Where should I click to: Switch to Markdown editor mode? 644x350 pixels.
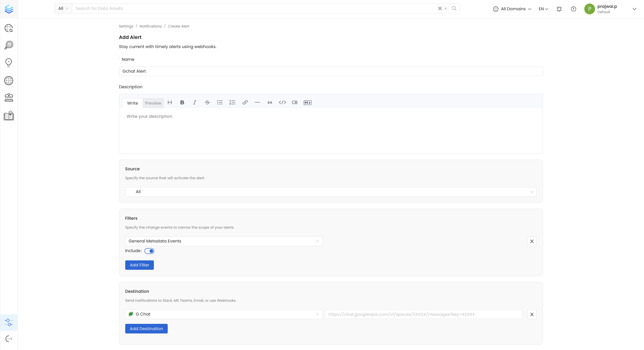(x=307, y=102)
